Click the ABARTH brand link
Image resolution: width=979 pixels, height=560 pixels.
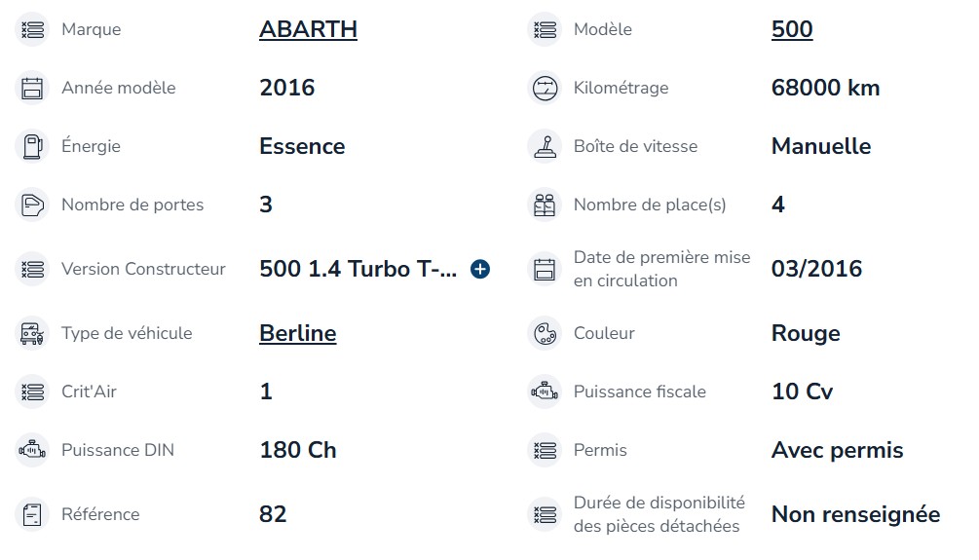308,29
